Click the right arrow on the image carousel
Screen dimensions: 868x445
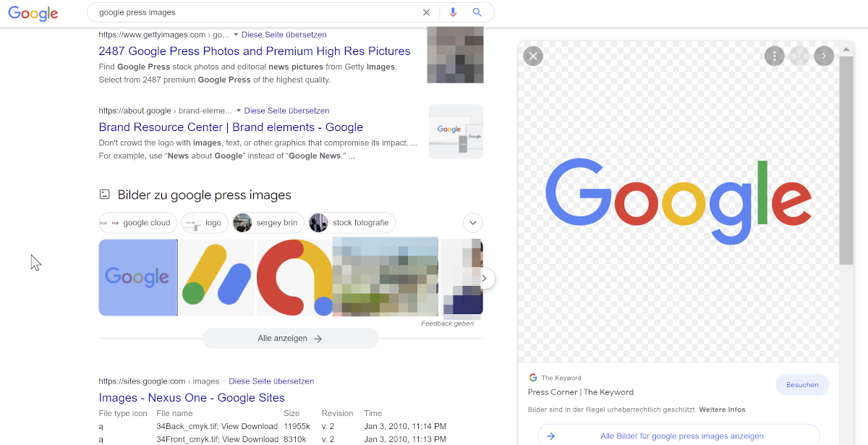(x=484, y=278)
